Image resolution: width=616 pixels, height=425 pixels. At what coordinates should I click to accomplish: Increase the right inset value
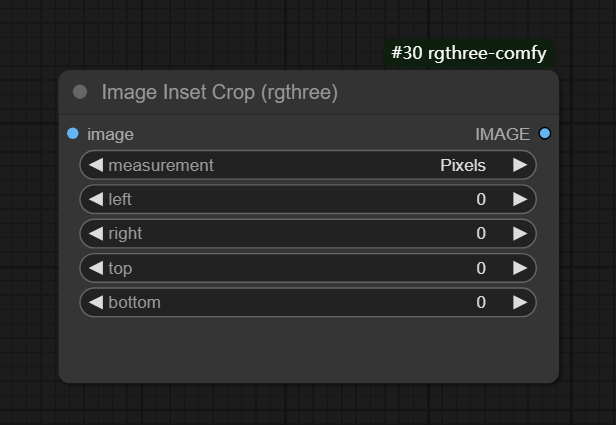pos(520,233)
